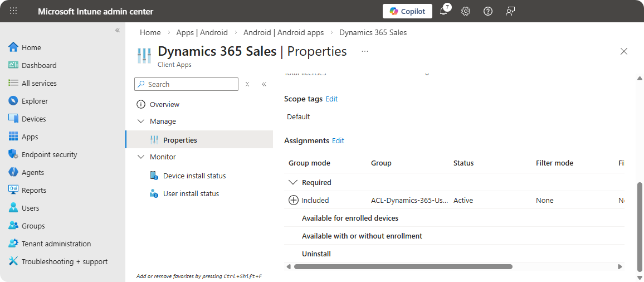Open the app launcher waffle icon
This screenshot has width=644, height=282.
13,11
